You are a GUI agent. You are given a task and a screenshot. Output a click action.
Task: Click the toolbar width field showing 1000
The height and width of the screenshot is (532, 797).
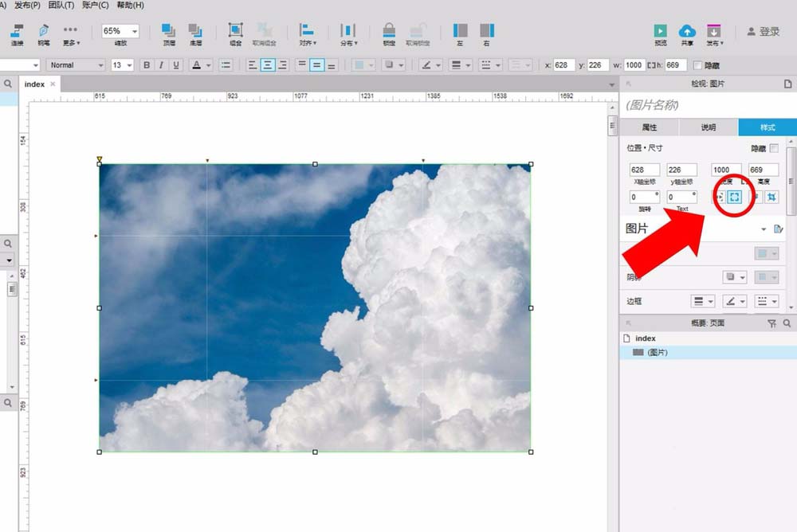pyautogui.click(x=634, y=65)
